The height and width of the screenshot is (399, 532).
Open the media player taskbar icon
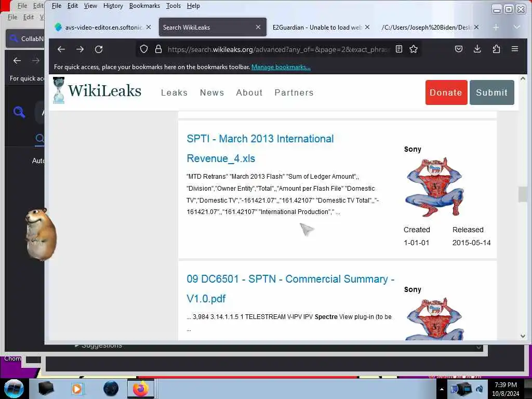pos(77,389)
